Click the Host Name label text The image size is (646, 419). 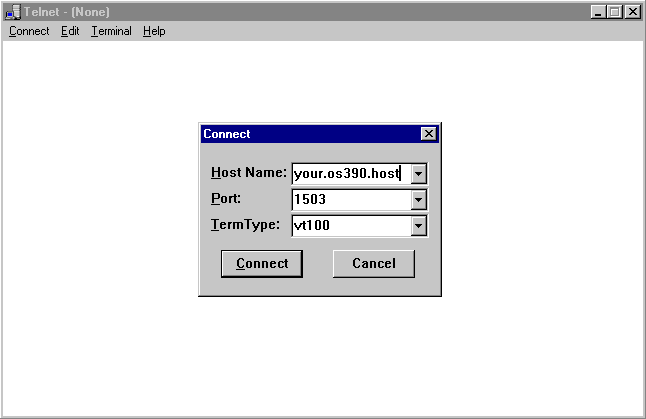tap(249, 173)
